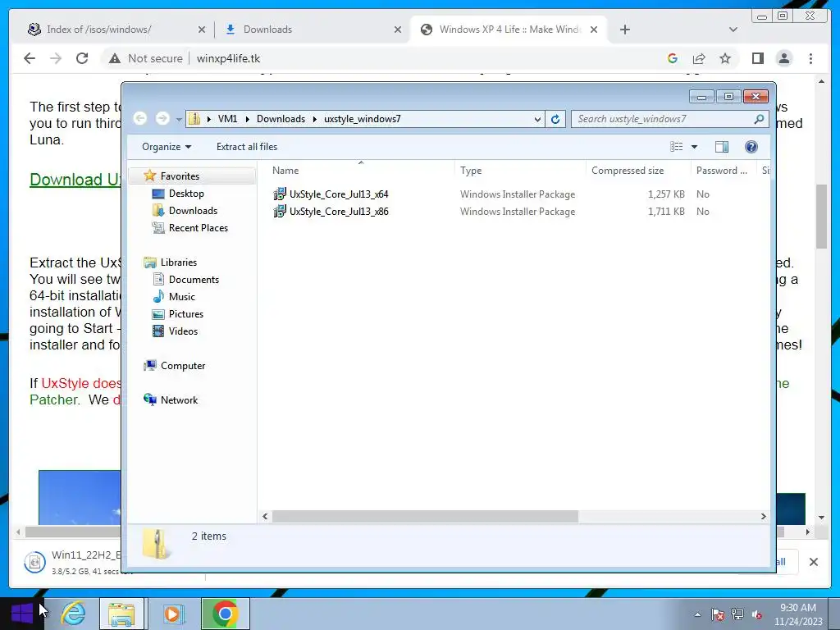Viewport: 840px width, 630px height.
Task: Expand the address bar history dropdown
Action: point(537,119)
